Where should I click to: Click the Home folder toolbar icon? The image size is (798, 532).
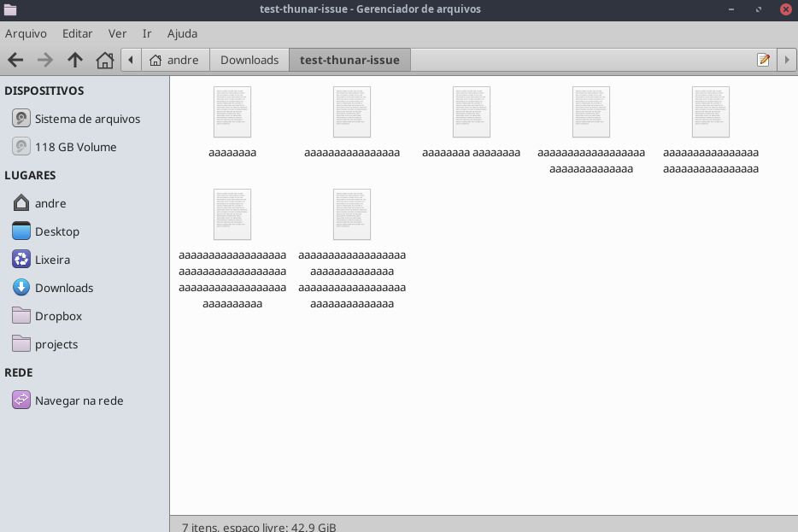pyautogui.click(x=105, y=60)
